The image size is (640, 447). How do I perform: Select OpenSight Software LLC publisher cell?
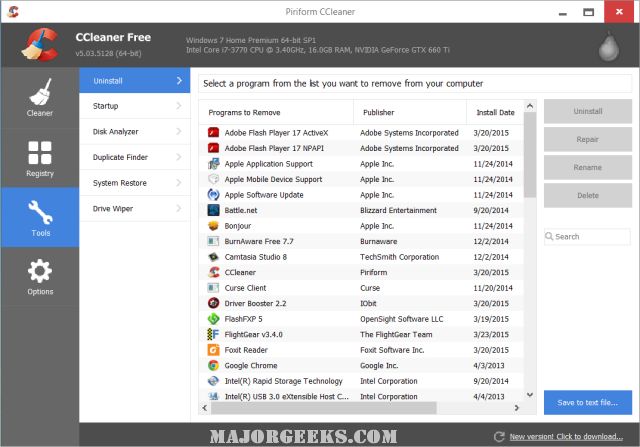point(402,319)
